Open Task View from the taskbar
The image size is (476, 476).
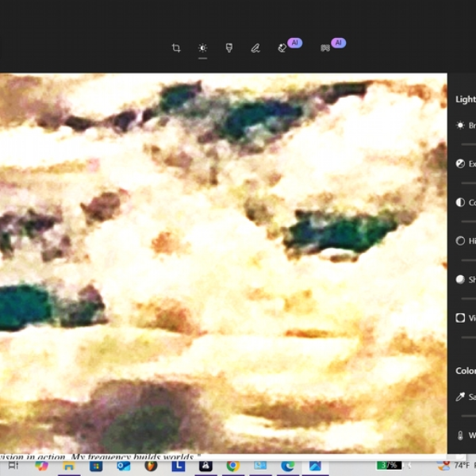click(13, 466)
